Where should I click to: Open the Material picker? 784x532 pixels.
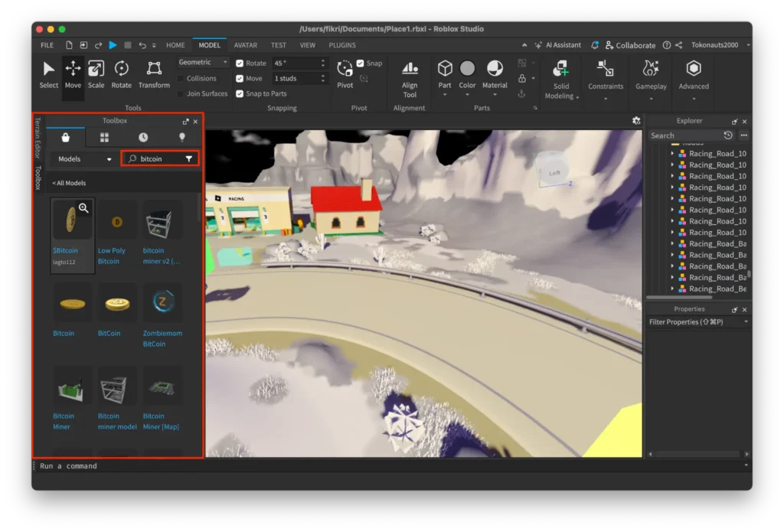495,75
